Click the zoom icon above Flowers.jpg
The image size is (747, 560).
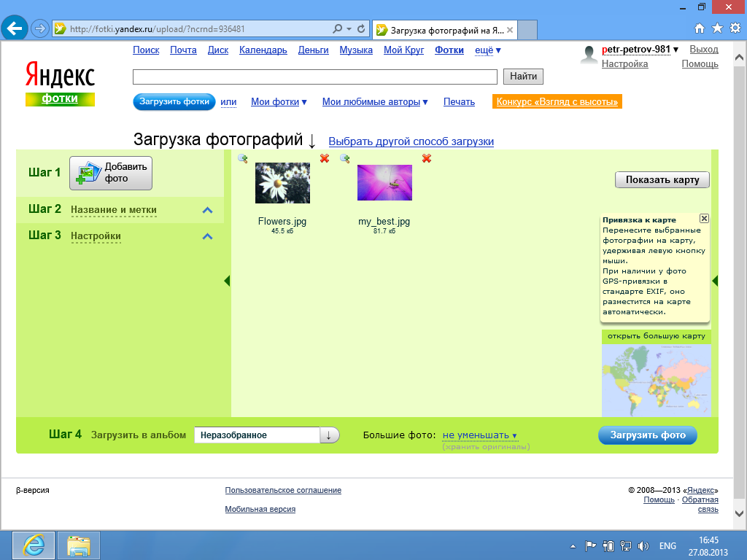point(243,158)
